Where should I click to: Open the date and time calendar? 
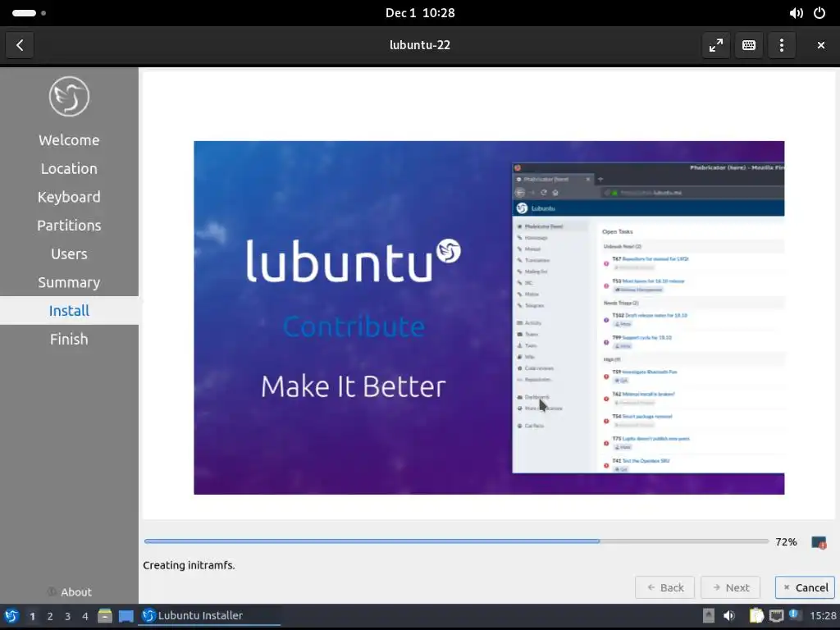coord(420,13)
